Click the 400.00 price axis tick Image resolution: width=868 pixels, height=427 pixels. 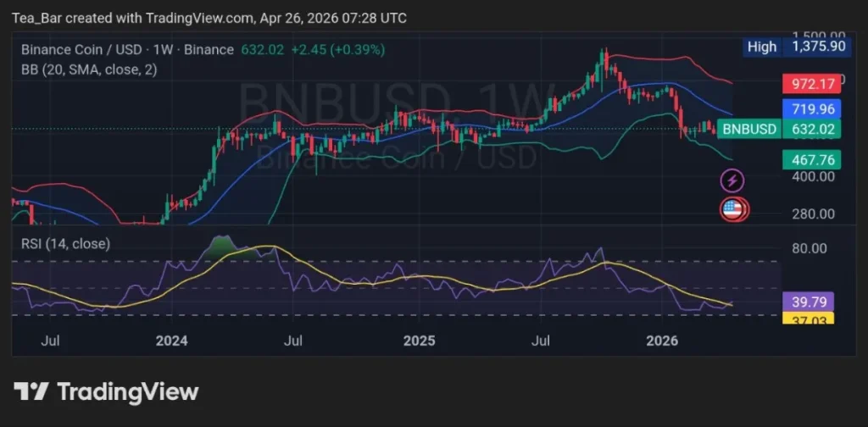813,177
